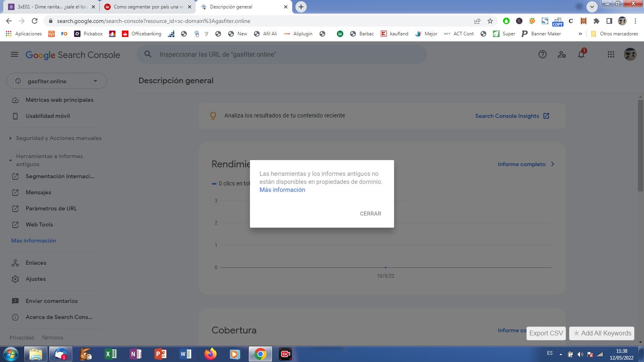This screenshot has width=644, height=362.
Task: Open Word from the taskbar
Action: click(x=185, y=354)
